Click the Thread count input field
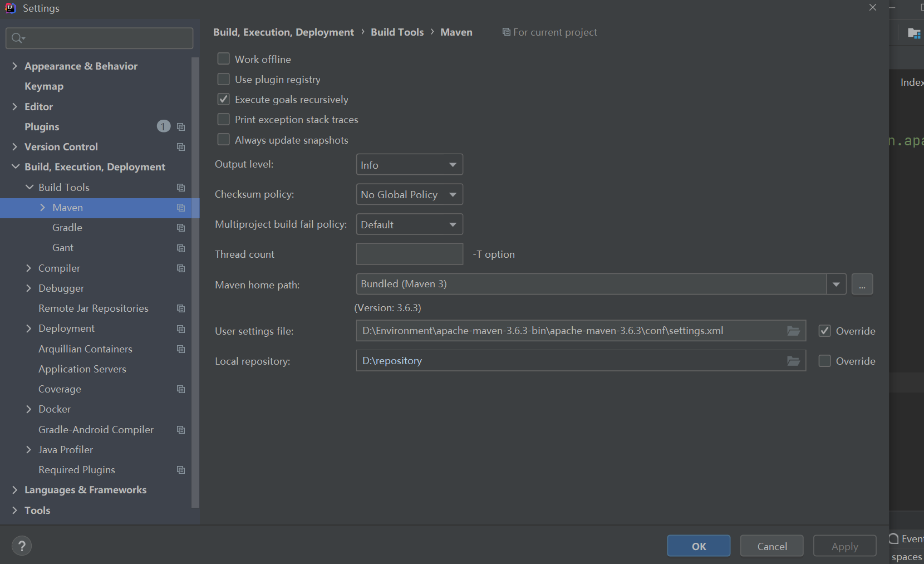 click(409, 254)
